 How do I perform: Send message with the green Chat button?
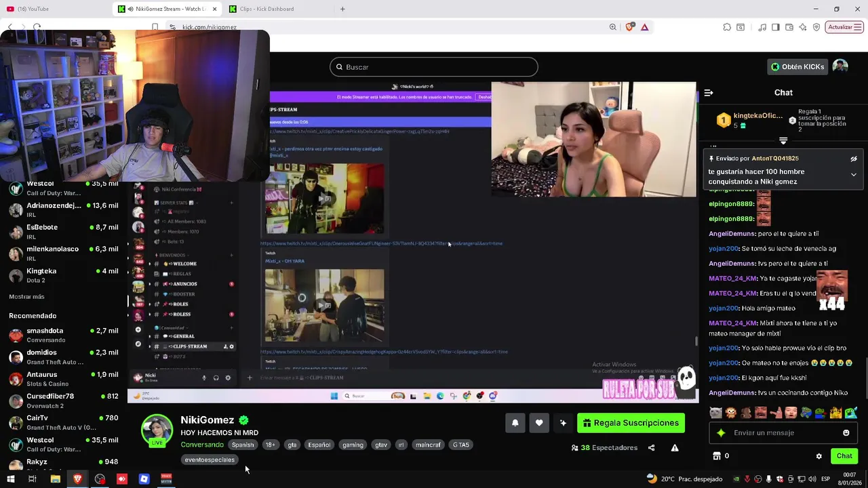point(844,456)
